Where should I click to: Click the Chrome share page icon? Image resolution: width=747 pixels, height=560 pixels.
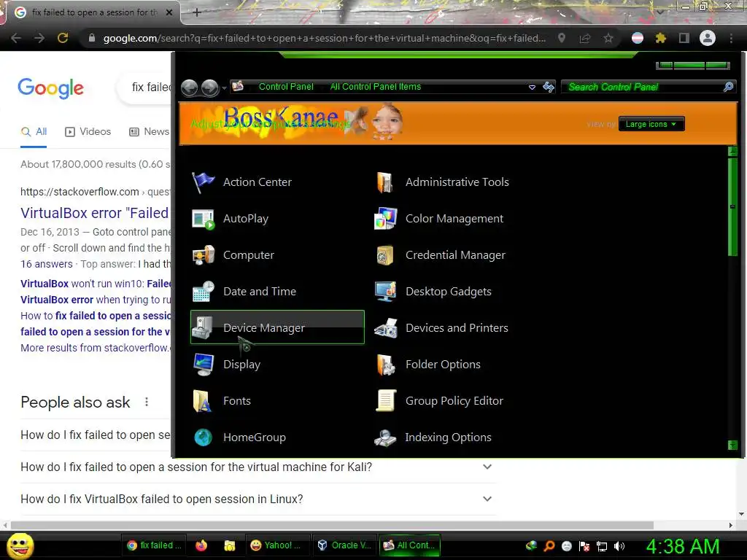pos(585,38)
